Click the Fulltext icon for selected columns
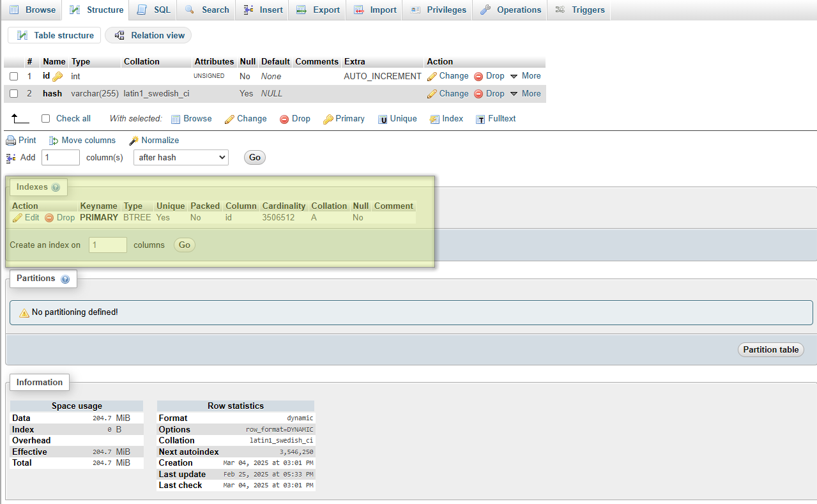Image resolution: width=817 pixels, height=504 pixels. [x=480, y=119]
